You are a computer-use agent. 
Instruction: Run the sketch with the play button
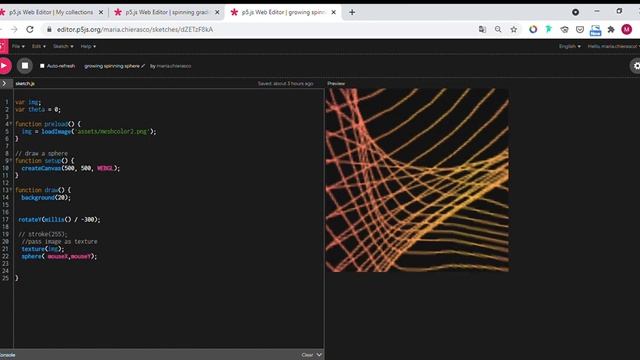4,65
